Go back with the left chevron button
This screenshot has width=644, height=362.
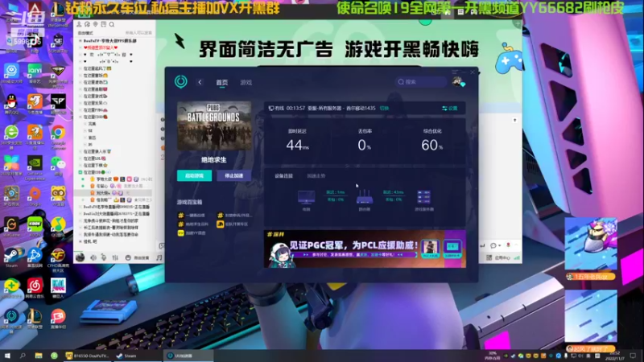point(200,82)
